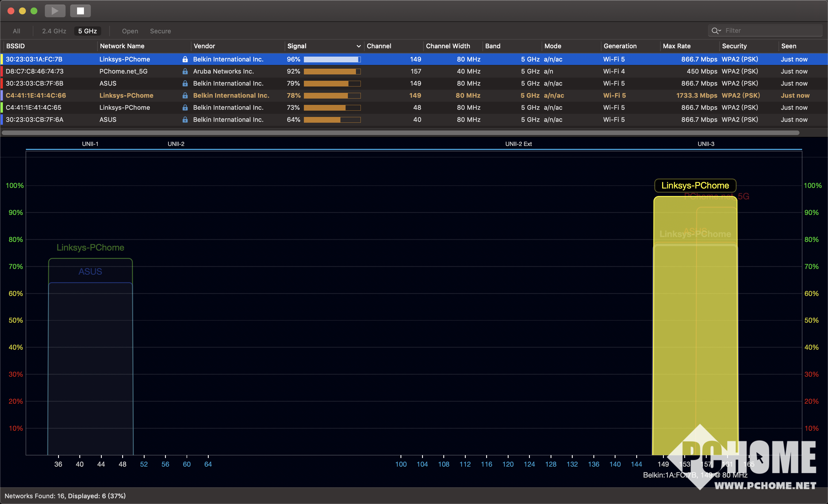
Task: Click Networks Found status bar text
Action: (65, 496)
